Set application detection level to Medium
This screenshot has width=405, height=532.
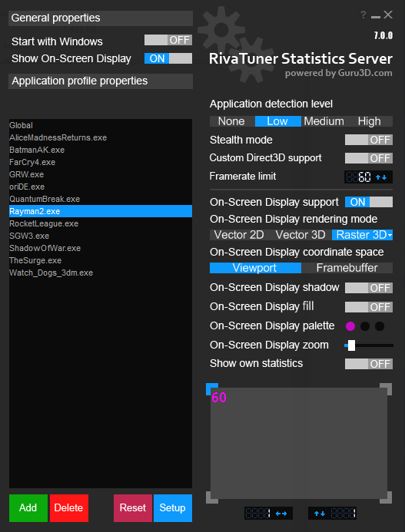324,121
